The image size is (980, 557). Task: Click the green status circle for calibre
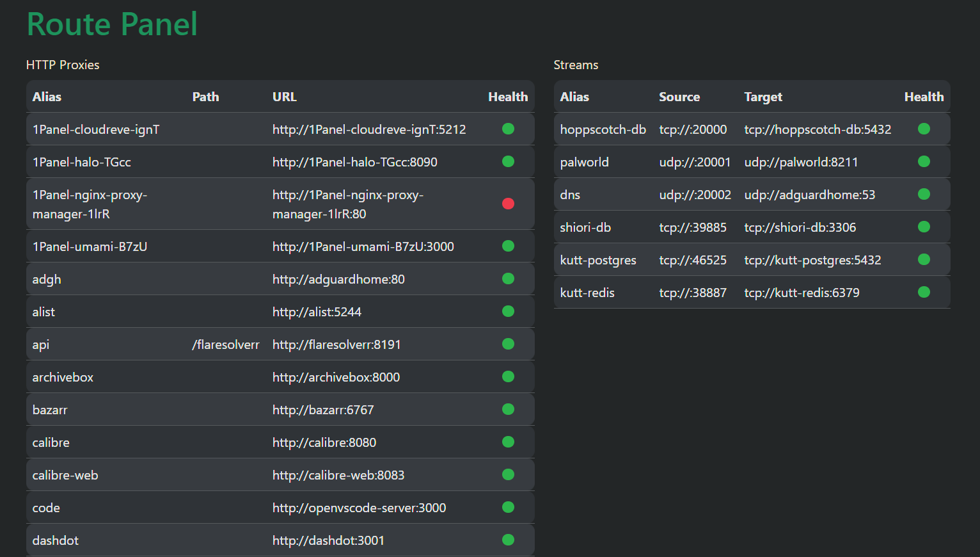(509, 442)
